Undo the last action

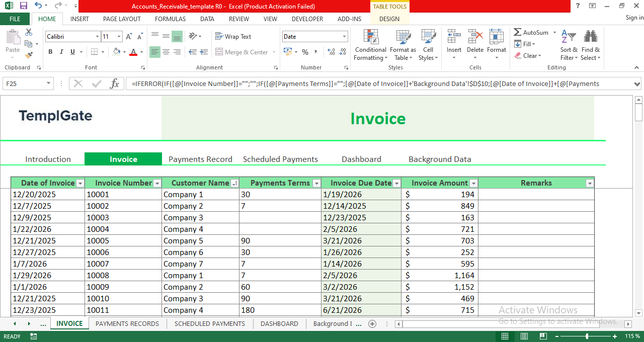[38, 6]
